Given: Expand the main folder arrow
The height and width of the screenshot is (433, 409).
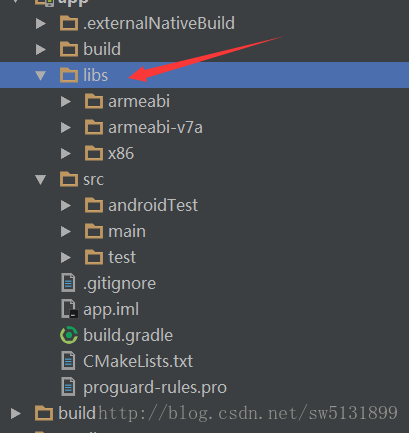Looking at the screenshot, I should (x=66, y=231).
